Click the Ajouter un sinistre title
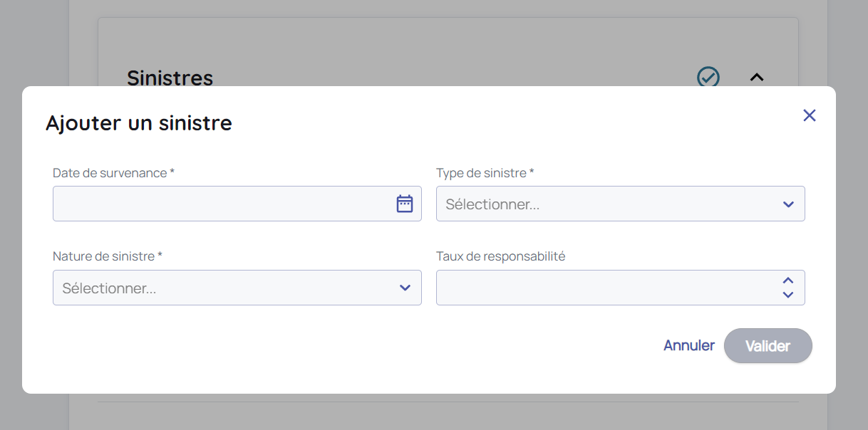The height and width of the screenshot is (430, 868). pyautogui.click(x=139, y=123)
